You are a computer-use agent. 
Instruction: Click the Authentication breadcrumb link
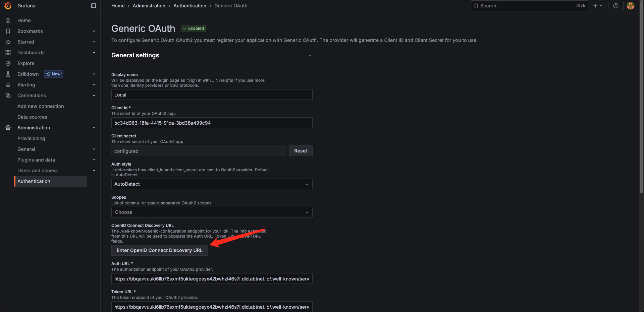click(x=190, y=6)
